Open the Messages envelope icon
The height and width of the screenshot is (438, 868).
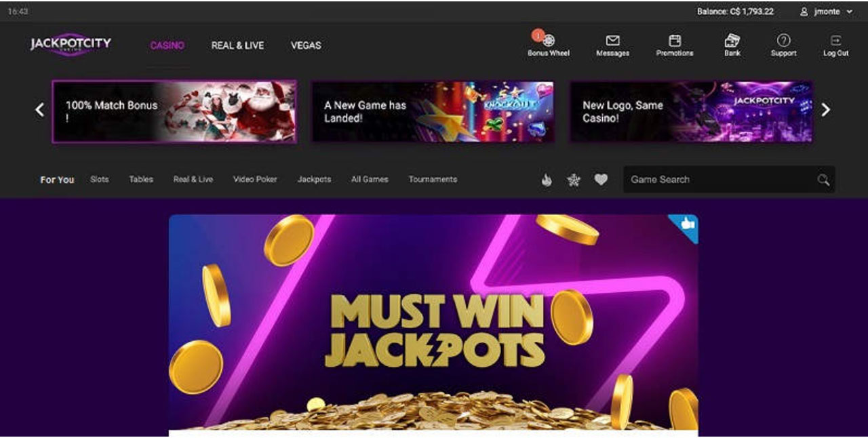click(612, 40)
